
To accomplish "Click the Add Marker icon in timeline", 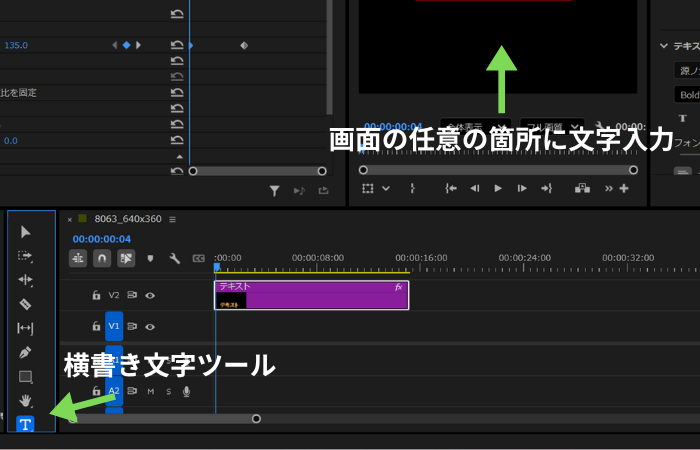I will (x=150, y=258).
